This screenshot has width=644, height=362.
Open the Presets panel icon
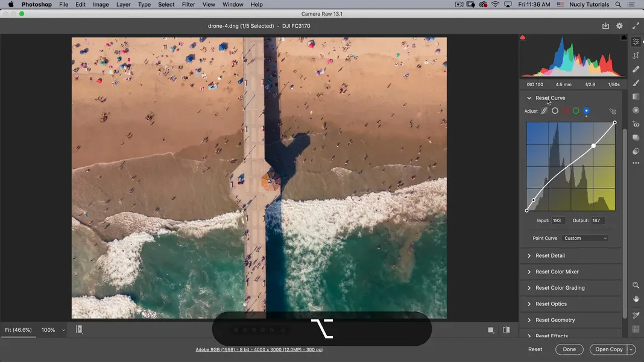(636, 151)
